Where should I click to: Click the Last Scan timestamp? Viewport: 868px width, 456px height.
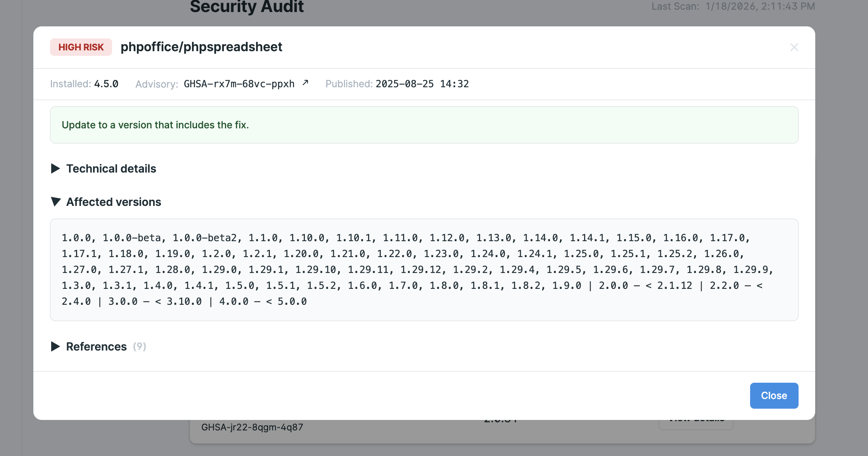(x=760, y=6)
